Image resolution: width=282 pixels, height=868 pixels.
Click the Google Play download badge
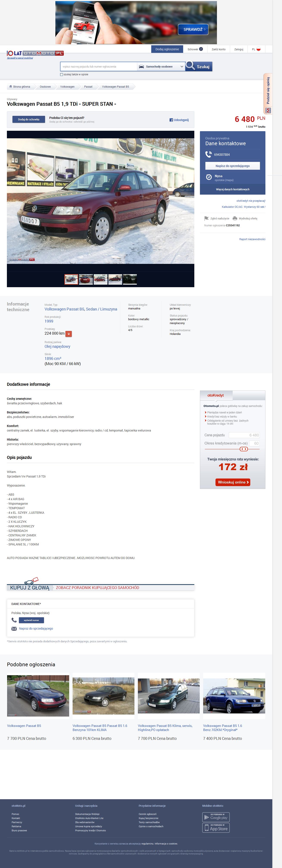[x=216, y=817]
